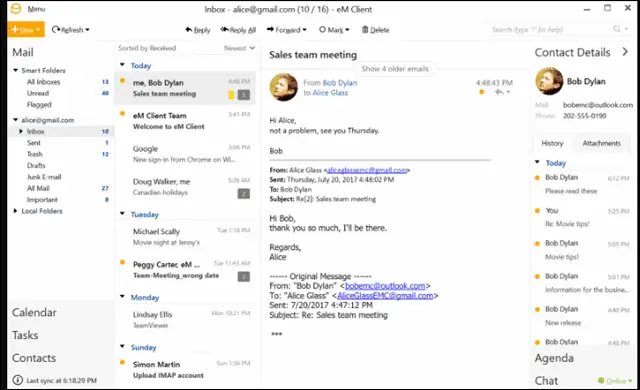Collapse the Sunday message group
Screen dimensions: 640x390
(122, 346)
